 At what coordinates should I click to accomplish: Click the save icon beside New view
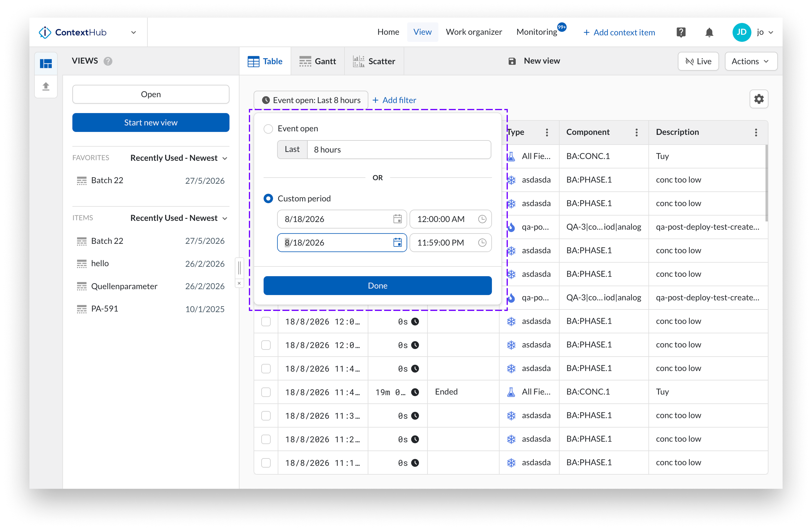pyautogui.click(x=512, y=61)
